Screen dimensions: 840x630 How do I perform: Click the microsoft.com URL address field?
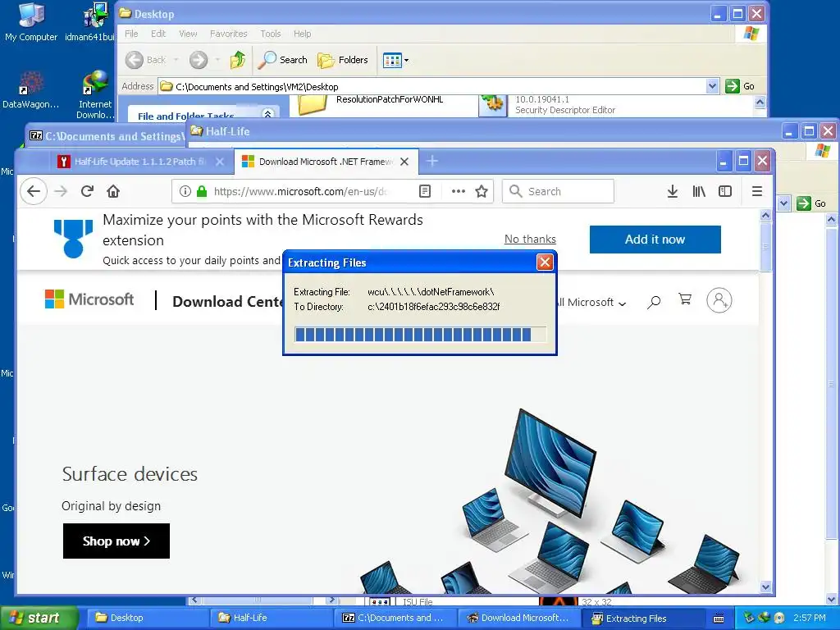coord(300,191)
